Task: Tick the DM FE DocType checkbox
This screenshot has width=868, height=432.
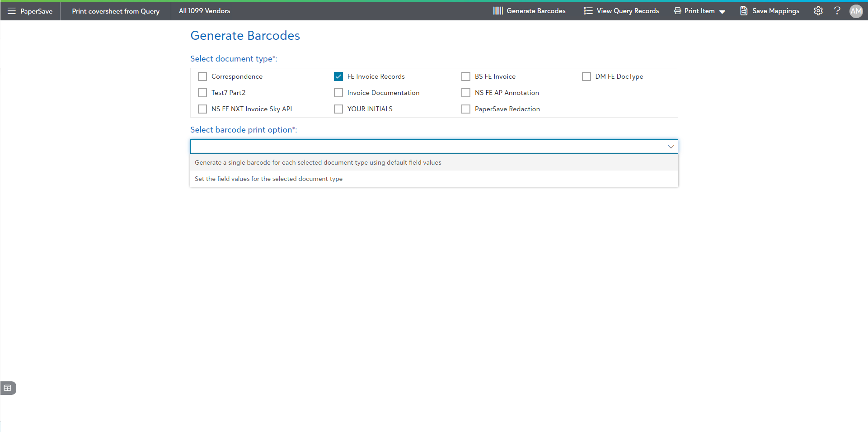Action: 586,76
